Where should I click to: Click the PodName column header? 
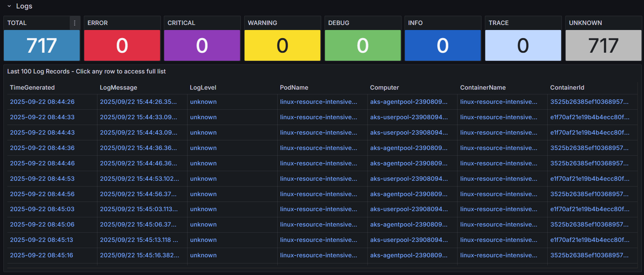[294, 88]
